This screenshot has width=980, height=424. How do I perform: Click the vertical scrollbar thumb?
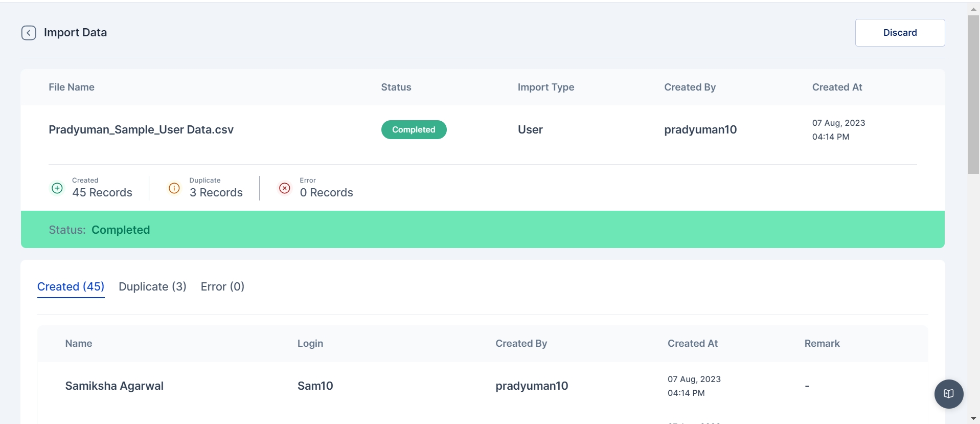coord(973,95)
